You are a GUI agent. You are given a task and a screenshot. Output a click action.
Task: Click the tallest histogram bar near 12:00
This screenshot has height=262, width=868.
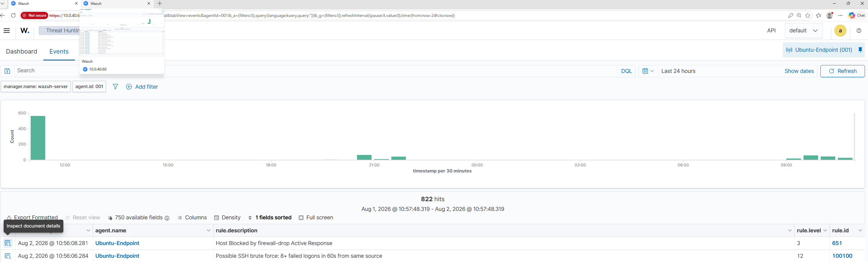click(x=38, y=138)
